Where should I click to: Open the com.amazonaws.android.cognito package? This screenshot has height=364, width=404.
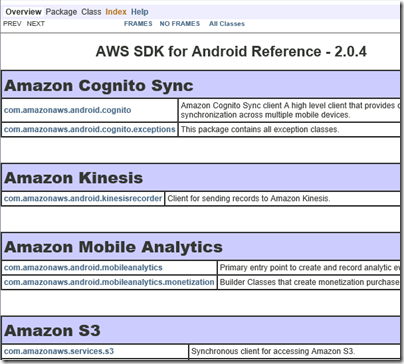[67, 110]
